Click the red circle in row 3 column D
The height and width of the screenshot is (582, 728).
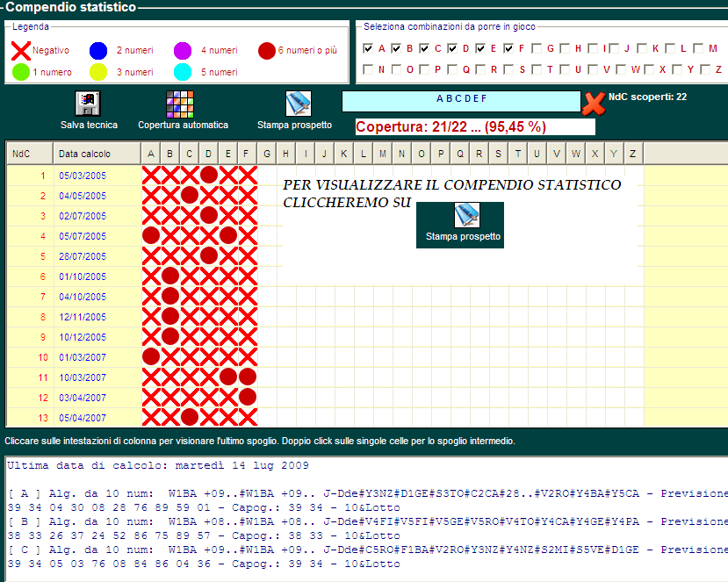click(x=209, y=215)
